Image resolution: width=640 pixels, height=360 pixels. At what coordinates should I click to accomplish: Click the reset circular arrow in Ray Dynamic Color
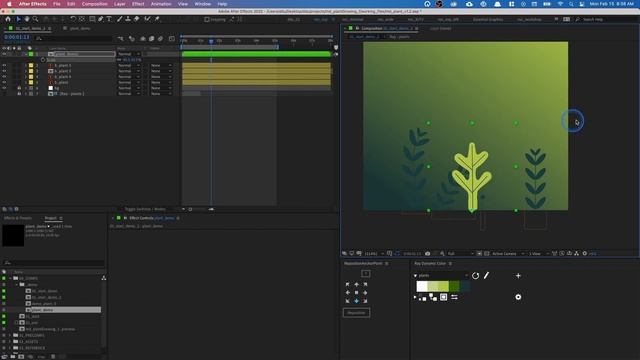476,276
